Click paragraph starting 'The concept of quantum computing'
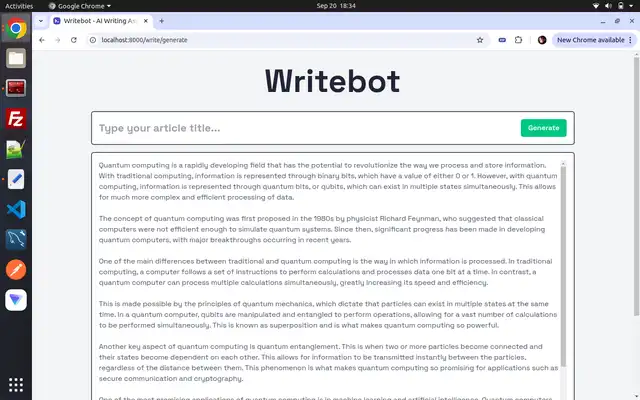Image resolution: width=640 pixels, height=400 pixels. pyautogui.click(x=322, y=229)
